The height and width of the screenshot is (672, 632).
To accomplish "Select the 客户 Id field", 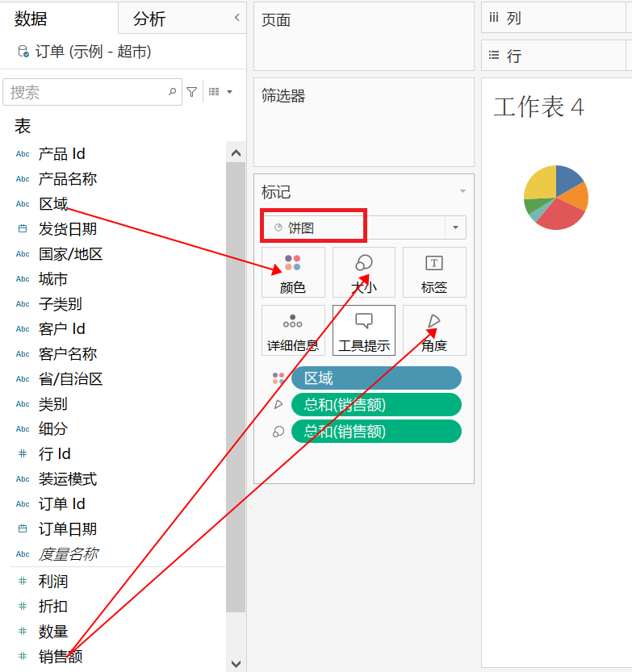I will point(61,328).
